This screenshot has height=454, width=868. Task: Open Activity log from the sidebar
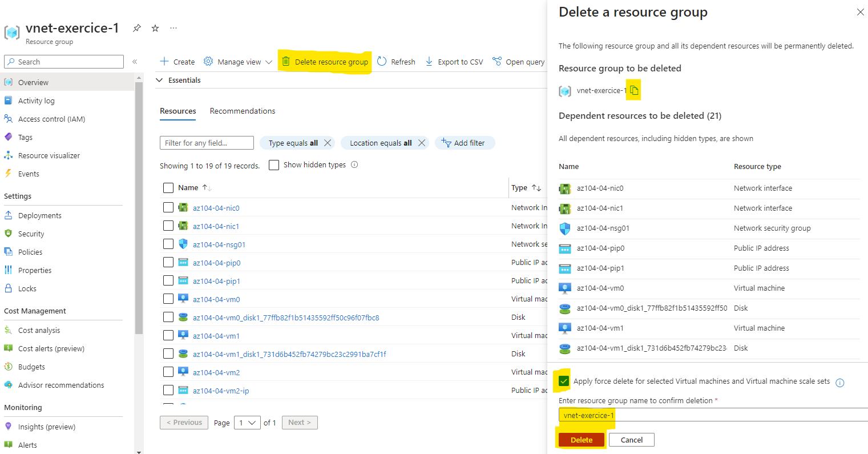(x=37, y=101)
